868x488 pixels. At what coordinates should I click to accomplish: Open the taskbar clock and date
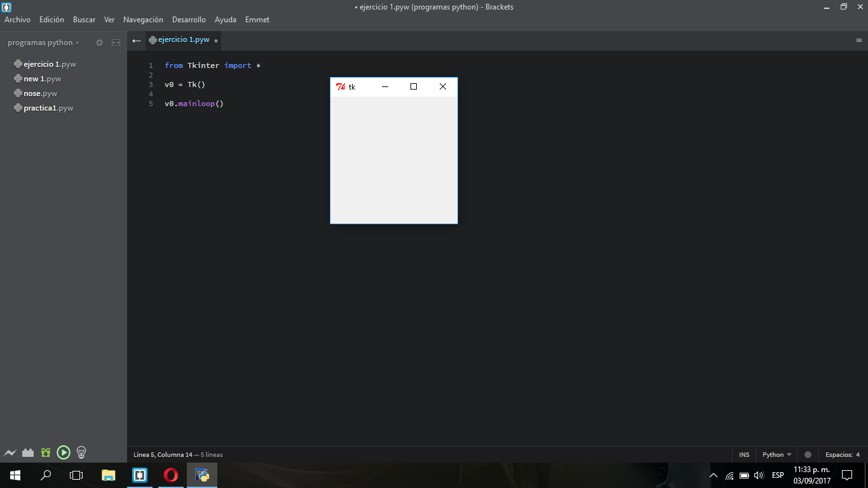coord(811,475)
